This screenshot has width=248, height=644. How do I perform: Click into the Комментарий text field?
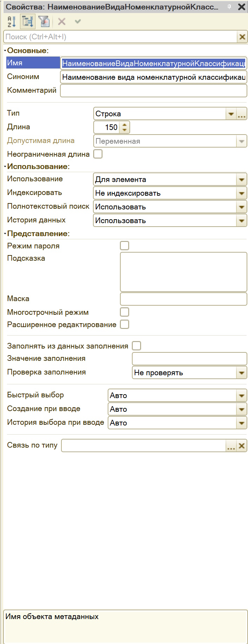153,91
